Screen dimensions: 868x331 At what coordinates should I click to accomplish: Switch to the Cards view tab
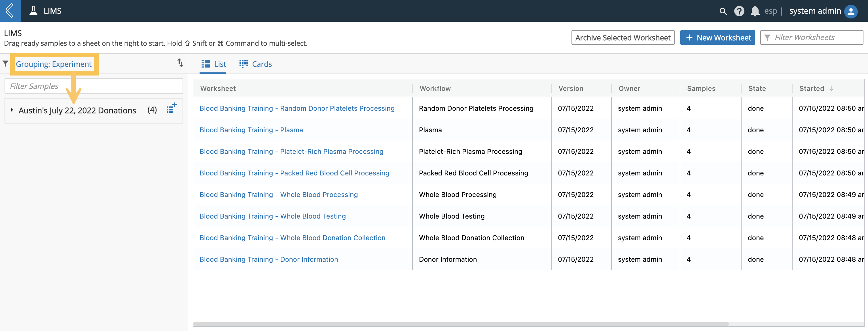point(255,64)
